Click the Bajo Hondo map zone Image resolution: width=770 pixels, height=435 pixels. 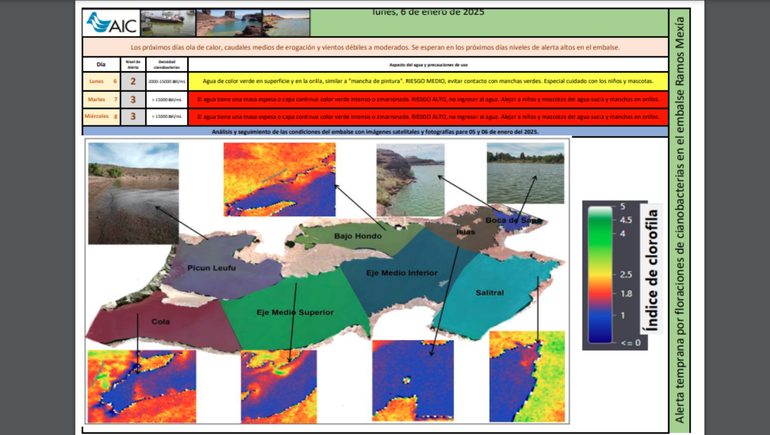click(x=357, y=237)
